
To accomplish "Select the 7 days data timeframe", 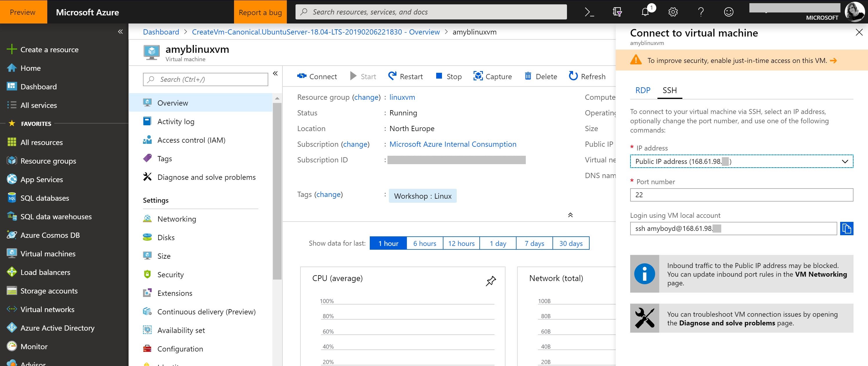I will (534, 243).
